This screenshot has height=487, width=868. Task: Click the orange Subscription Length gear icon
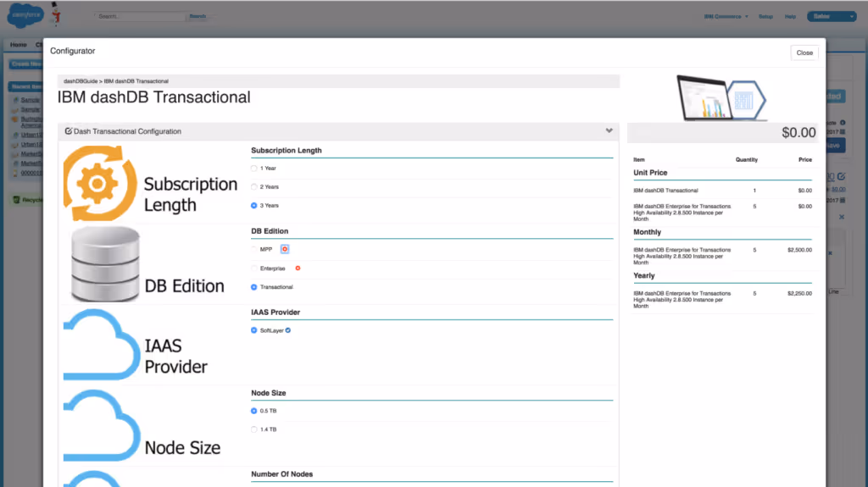point(100,183)
